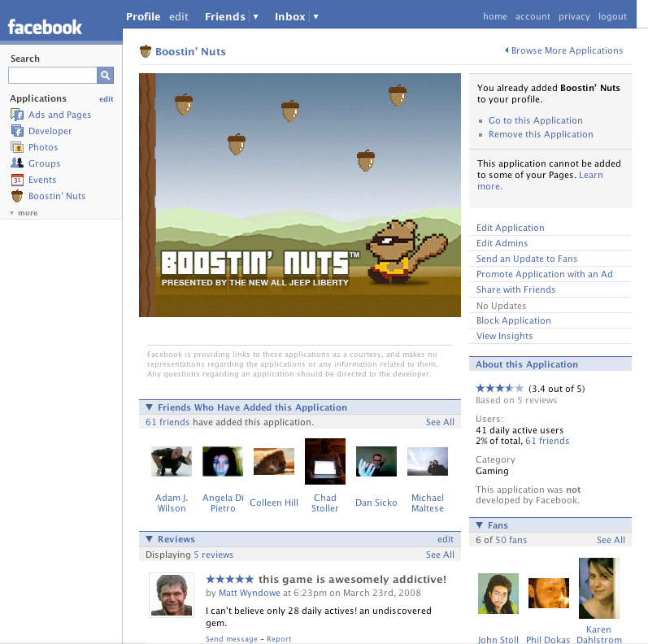Click the Photos sidebar icon
This screenshot has width=648, height=644.
(17, 147)
